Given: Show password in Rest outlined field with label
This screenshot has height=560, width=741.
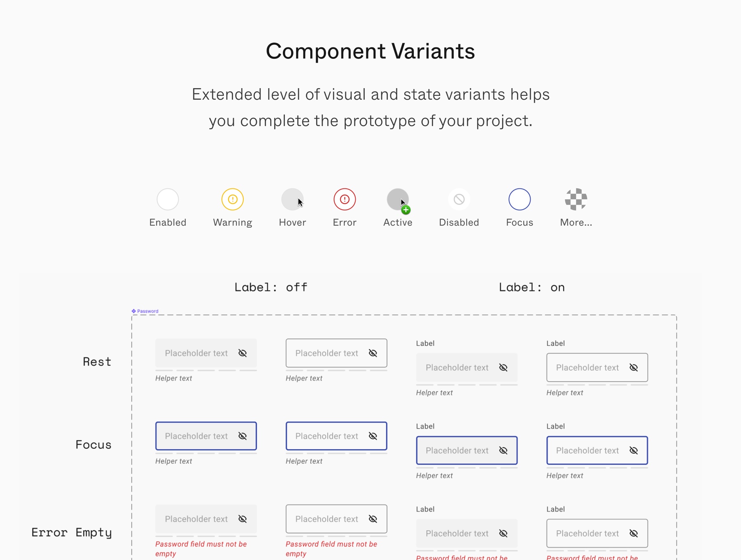Looking at the screenshot, I should click(x=634, y=368).
